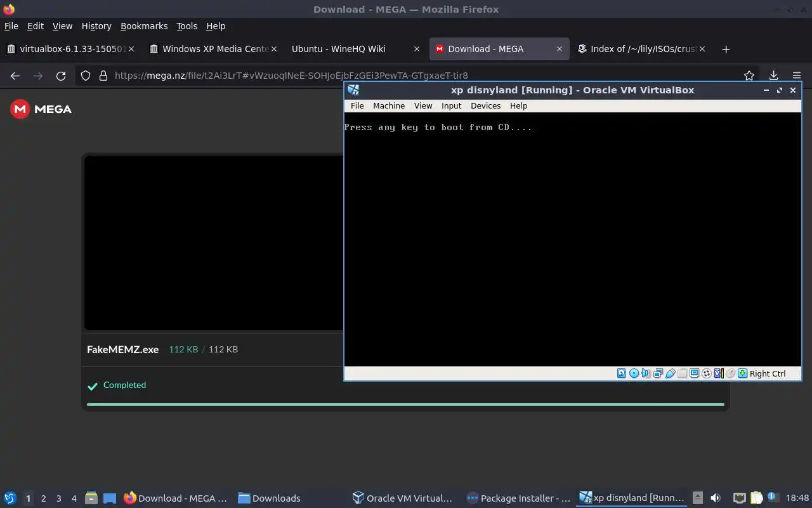Click the volume speaker icon in system tray
The image size is (812, 508).
coord(716,498)
